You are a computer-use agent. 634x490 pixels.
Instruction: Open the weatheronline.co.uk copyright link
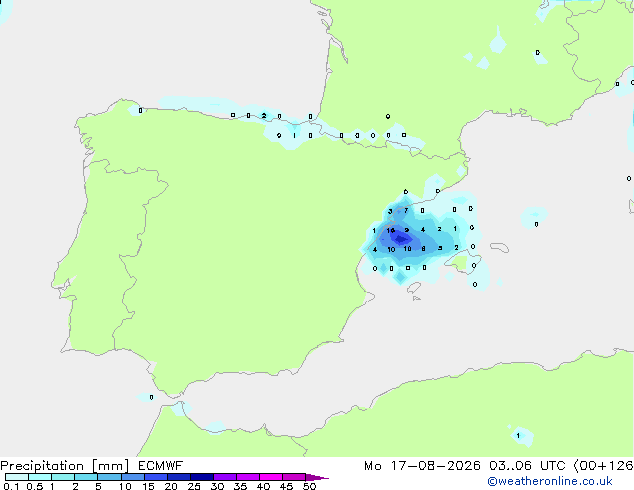(549, 481)
